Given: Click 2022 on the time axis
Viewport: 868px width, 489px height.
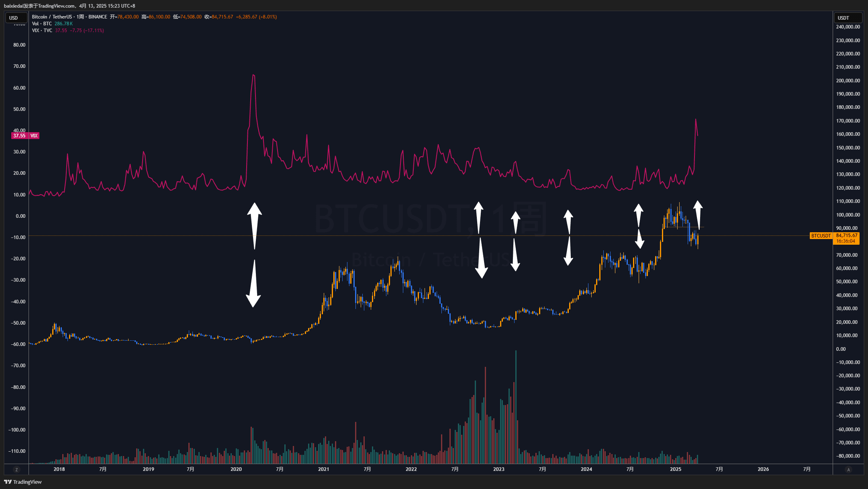Looking at the screenshot, I should pos(411,469).
